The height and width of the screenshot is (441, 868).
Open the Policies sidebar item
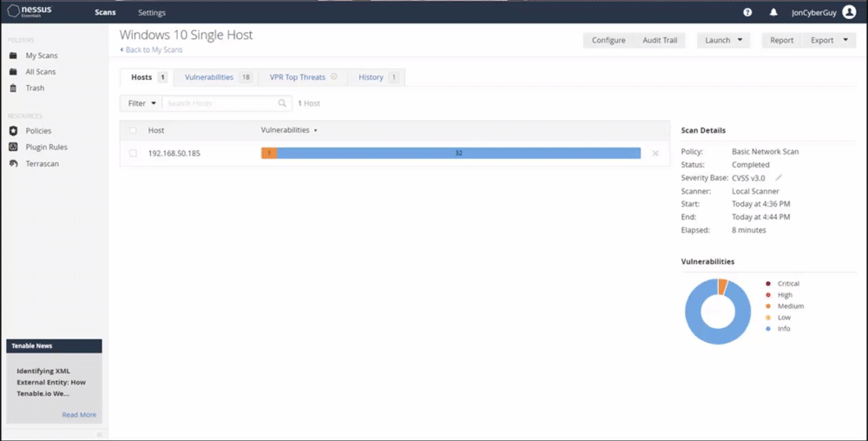(x=38, y=131)
